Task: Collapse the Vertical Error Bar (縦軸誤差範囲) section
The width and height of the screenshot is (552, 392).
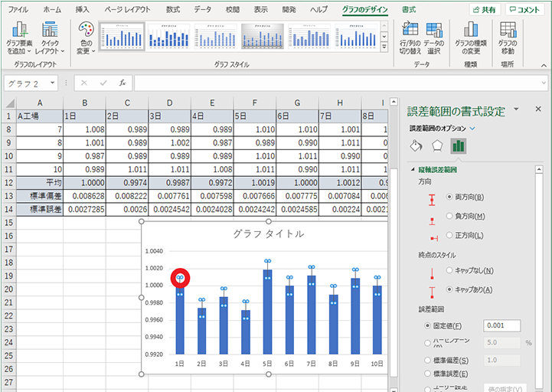Action: click(x=413, y=170)
